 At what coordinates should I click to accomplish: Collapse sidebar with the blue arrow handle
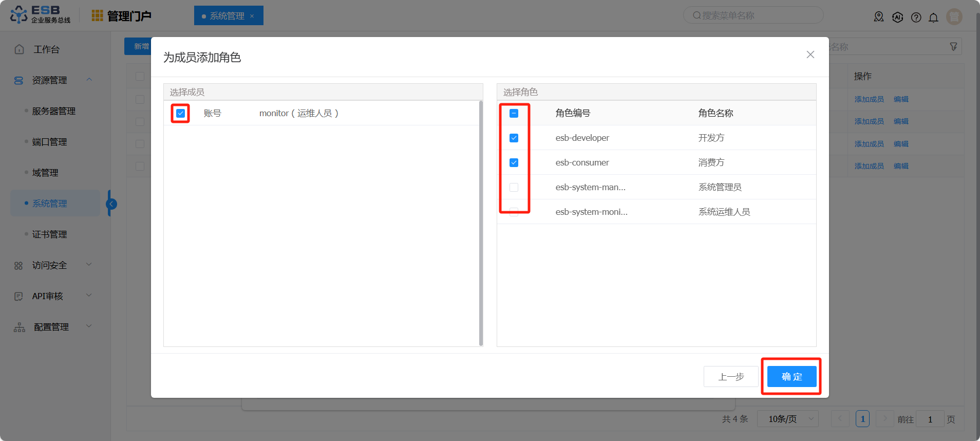click(x=111, y=204)
